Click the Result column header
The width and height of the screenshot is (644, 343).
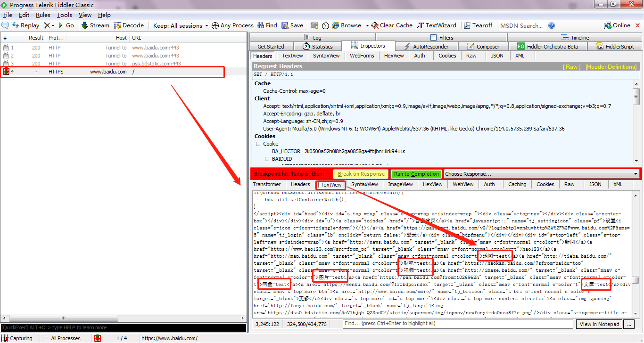36,38
